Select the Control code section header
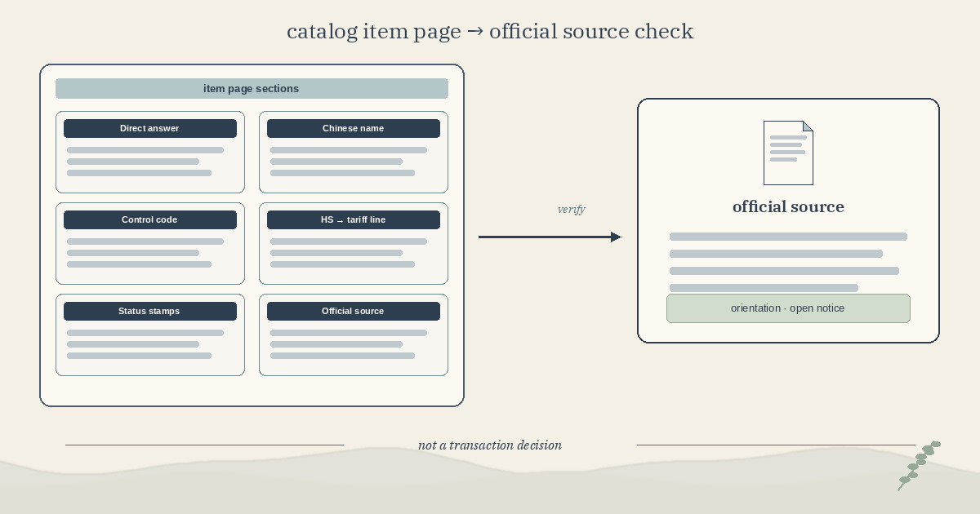This screenshot has height=514, width=980. [x=150, y=219]
